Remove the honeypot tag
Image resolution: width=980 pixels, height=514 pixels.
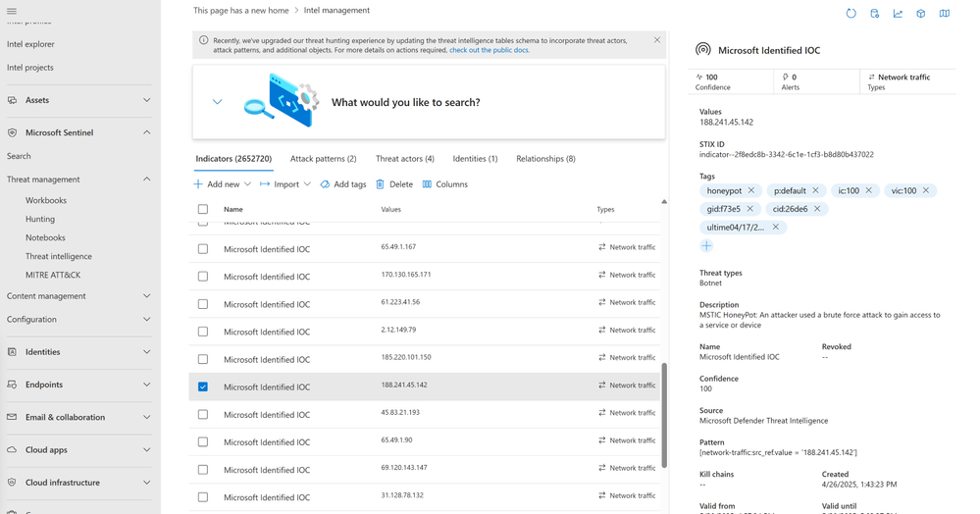coord(751,190)
